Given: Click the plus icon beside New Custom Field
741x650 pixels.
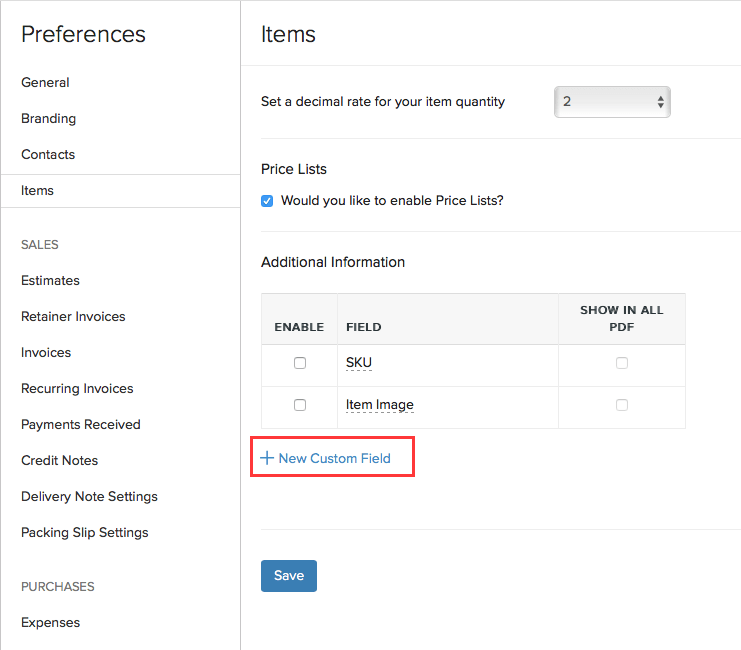Looking at the screenshot, I should (x=267, y=458).
